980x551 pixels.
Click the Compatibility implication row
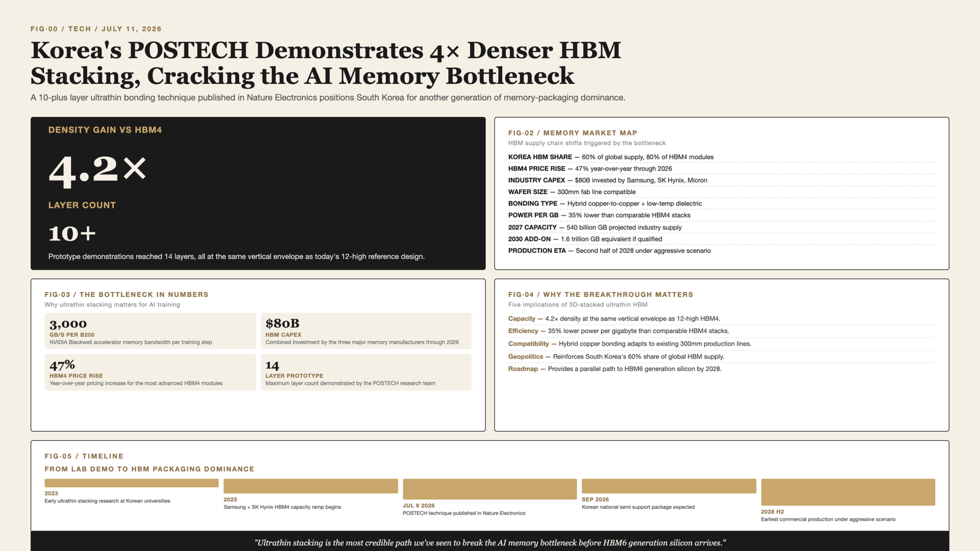point(722,343)
